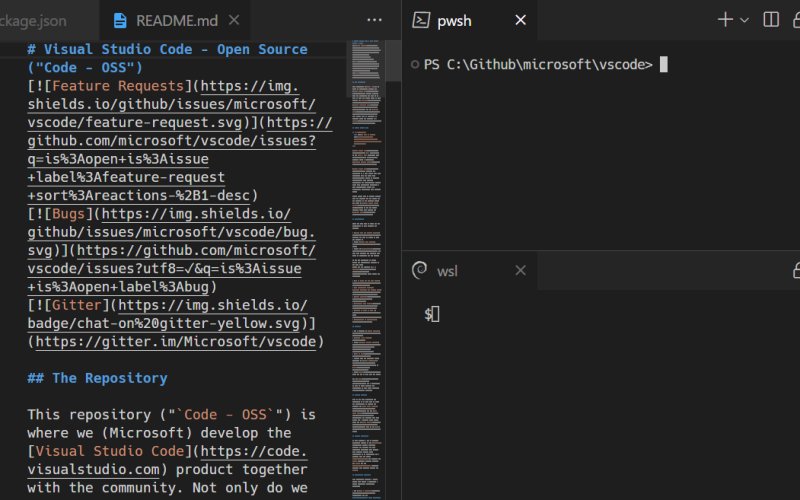This screenshot has width=800, height=500.
Task: Click the '("Code - OSS")' heading continuation line
Action: pyautogui.click(x=85, y=67)
